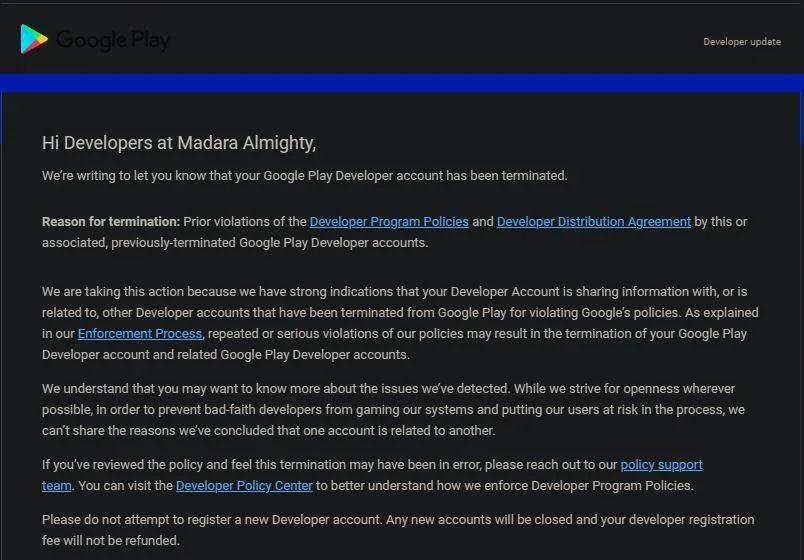Click the bold 'Reason for termination:' text
Screen dimensions: 804x560
point(111,221)
